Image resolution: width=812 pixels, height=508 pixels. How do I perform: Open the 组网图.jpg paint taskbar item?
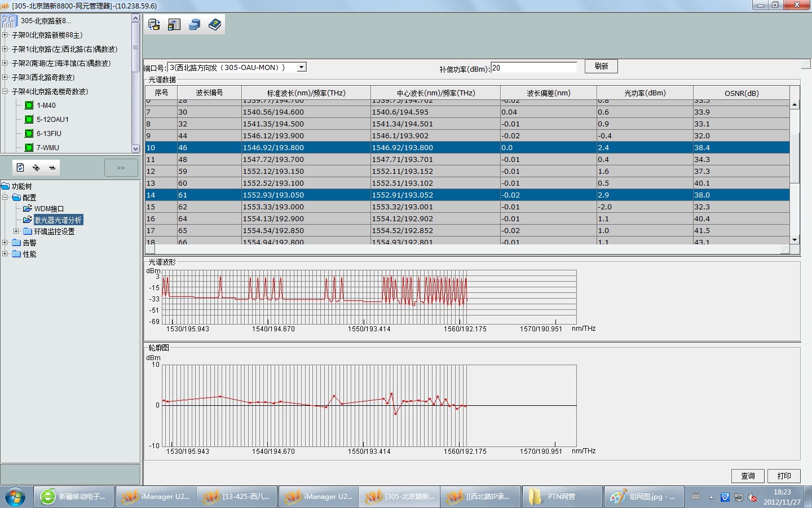643,497
